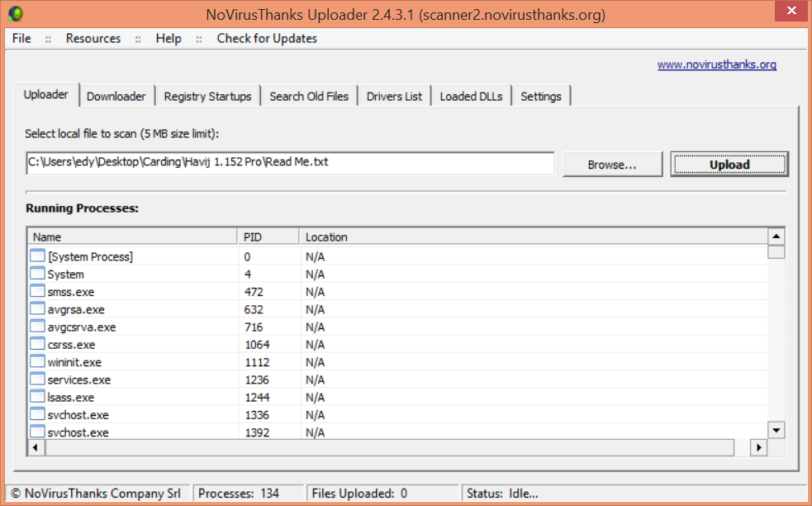812x506 pixels.
Task: Select the avgrsa.exe process icon
Action: (37, 308)
